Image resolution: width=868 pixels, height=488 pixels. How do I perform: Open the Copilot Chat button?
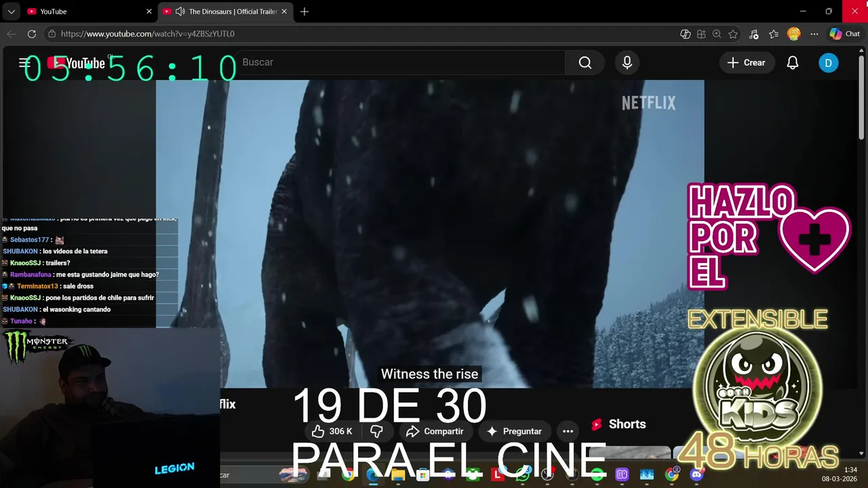pyautogui.click(x=845, y=34)
